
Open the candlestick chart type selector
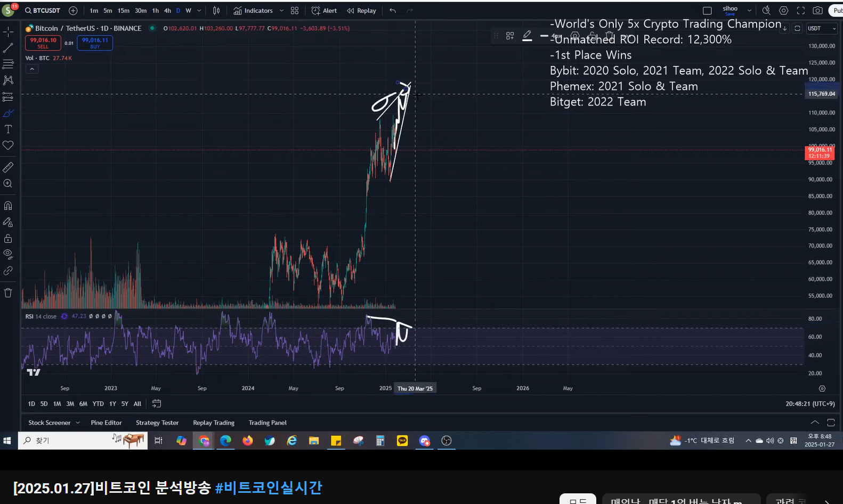216,11
